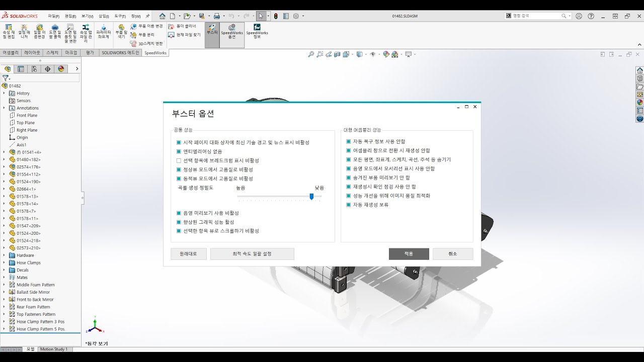Expand the Hardware folder node
The height and width of the screenshot is (362, 644).
tap(4, 255)
